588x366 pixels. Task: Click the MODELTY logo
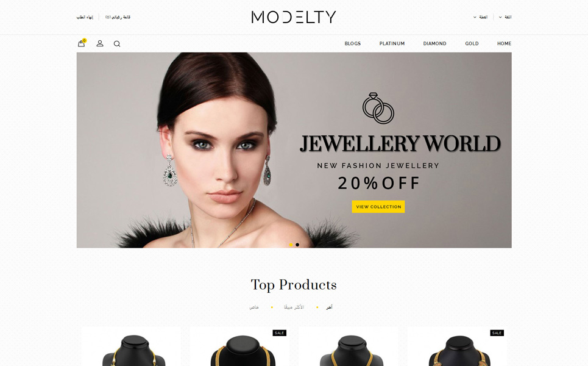[294, 17]
